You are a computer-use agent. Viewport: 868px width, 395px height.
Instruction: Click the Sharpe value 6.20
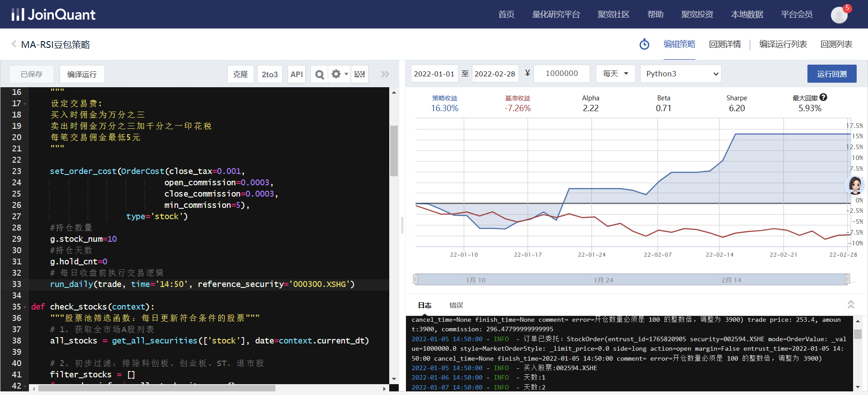737,108
